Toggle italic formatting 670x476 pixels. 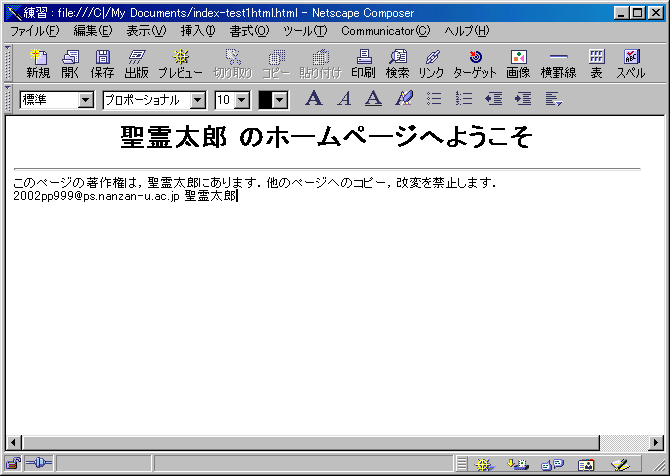point(344,99)
